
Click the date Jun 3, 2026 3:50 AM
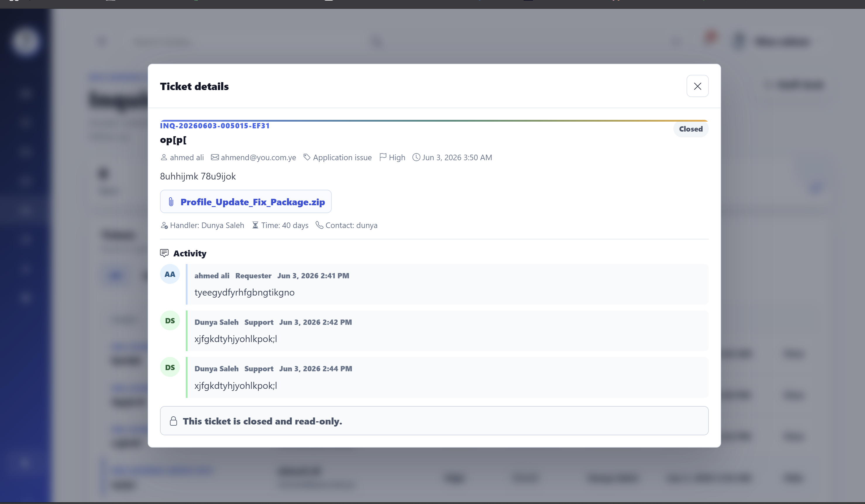[x=457, y=158]
